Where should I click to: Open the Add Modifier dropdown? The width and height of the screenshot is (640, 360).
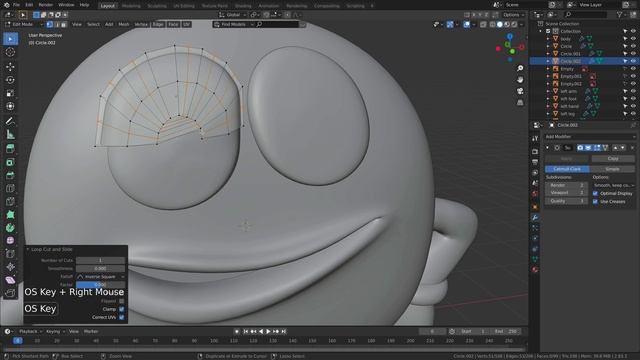click(x=589, y=137)
